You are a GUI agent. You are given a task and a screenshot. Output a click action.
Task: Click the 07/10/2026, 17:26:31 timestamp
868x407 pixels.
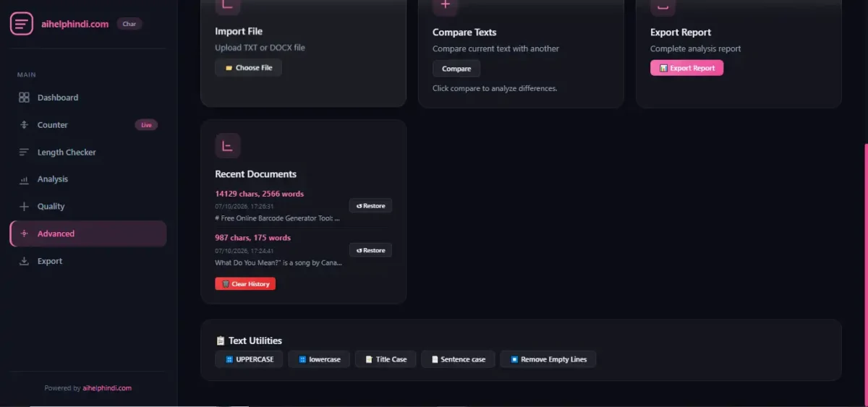click(x=244, y=206)
